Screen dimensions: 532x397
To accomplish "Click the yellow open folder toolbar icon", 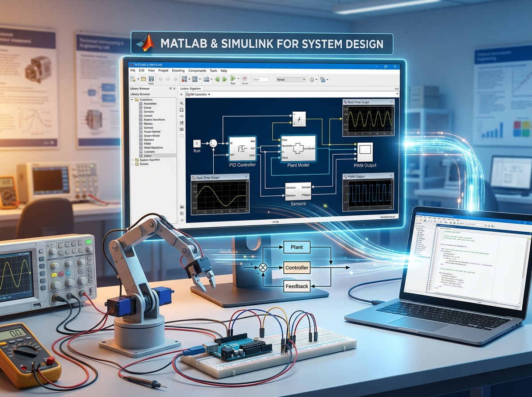I will pyautogui.click(x=143, y=79).
